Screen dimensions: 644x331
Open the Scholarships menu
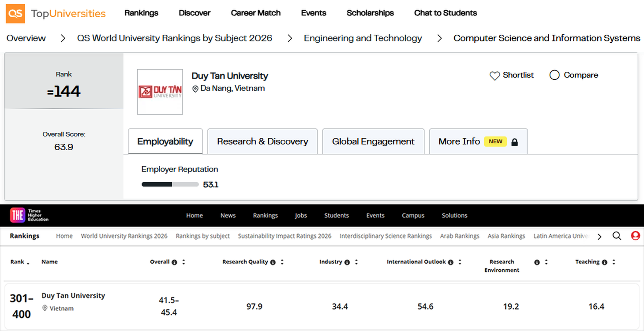[x=370, y=13]
